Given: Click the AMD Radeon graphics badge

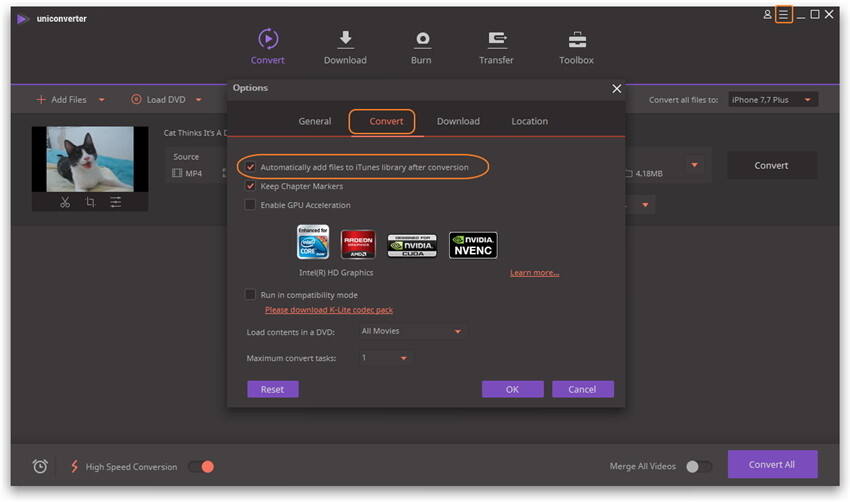Looking at the screenshot, I should 358,244.
